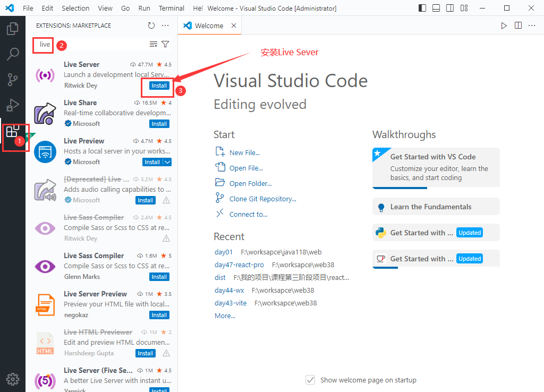Viewport: 544px width, 392px height.
Task: Install the Live Preview extension
Action: [x=152, y=162]
